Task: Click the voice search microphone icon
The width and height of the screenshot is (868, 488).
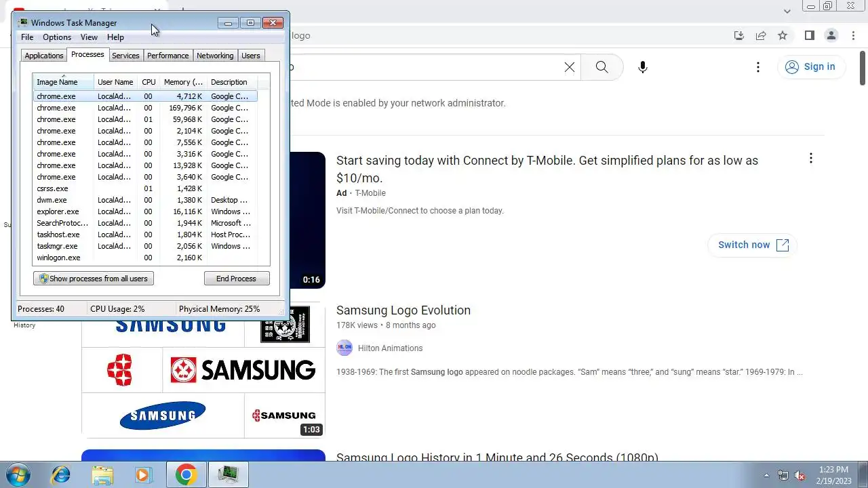Action: click(643, 67)
